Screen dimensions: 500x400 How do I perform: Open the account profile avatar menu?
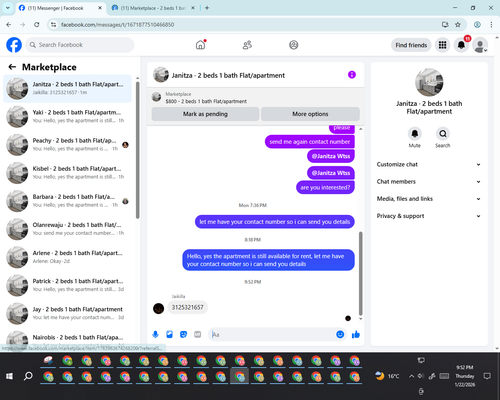pos(480,45)
